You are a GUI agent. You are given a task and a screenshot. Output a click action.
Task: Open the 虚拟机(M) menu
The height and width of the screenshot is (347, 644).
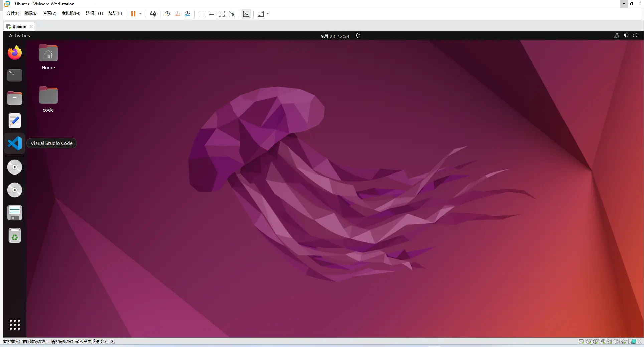coord(71,13)
